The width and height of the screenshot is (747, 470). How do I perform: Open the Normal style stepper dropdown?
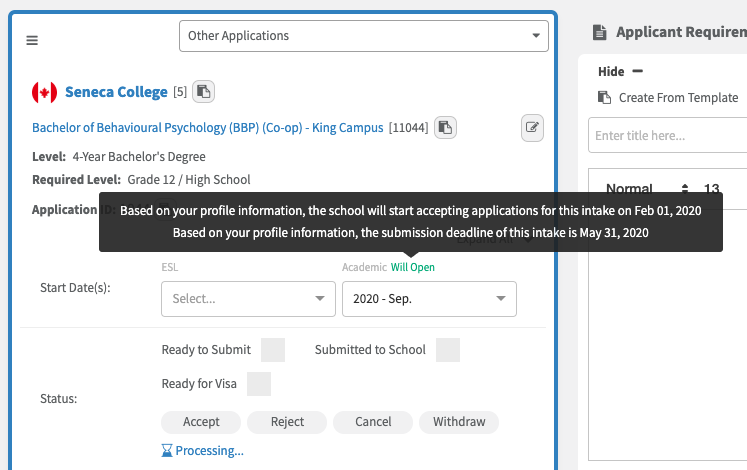[x=685, y=189]
